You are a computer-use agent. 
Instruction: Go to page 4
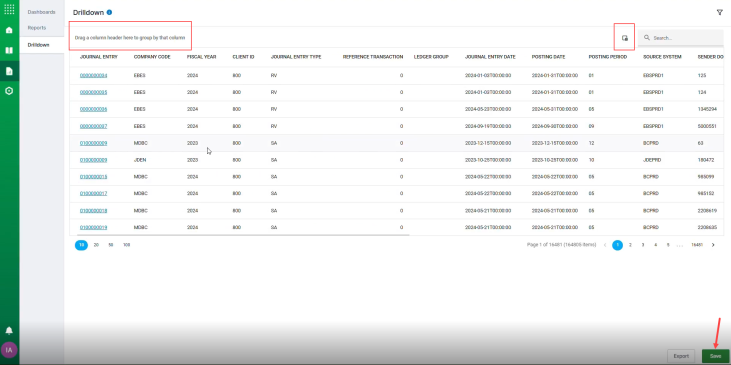pyautogui.click(x=655, y=245)
